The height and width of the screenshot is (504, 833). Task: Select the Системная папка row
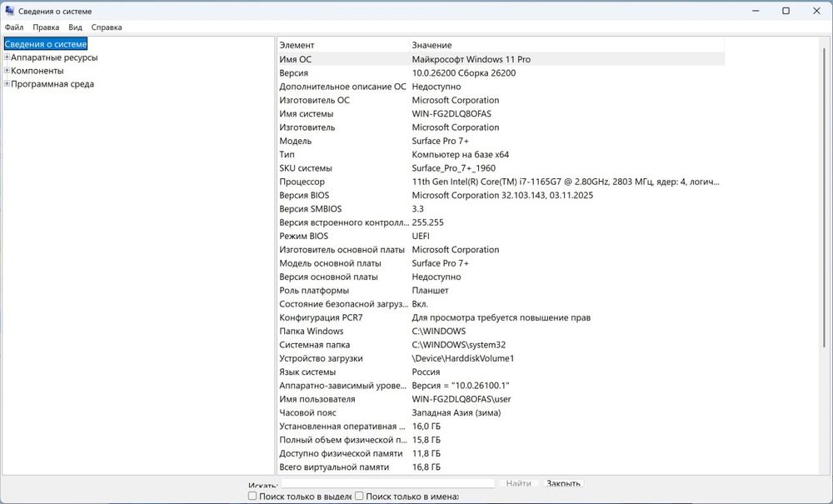pyautogui.click(x=501, y=345)
